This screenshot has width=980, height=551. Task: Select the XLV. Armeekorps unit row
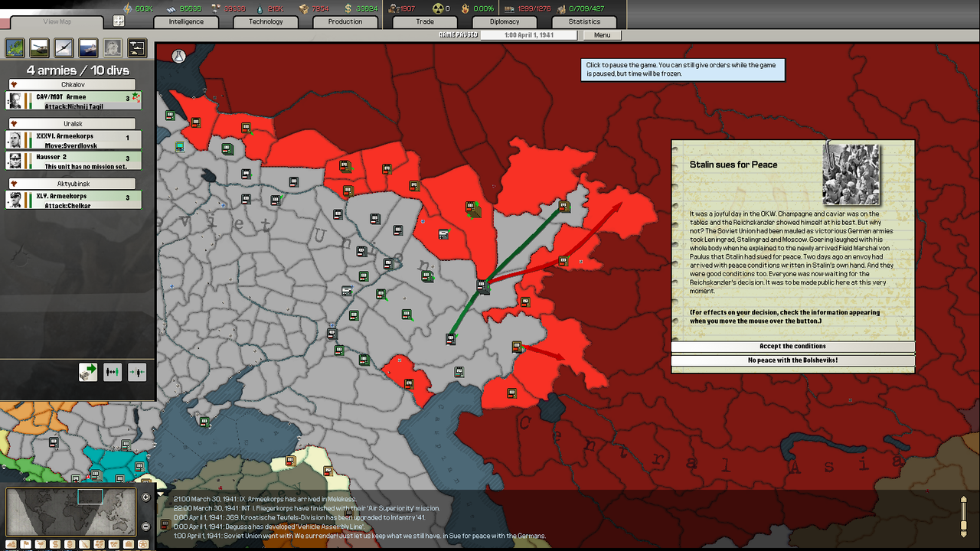[73, 200]
